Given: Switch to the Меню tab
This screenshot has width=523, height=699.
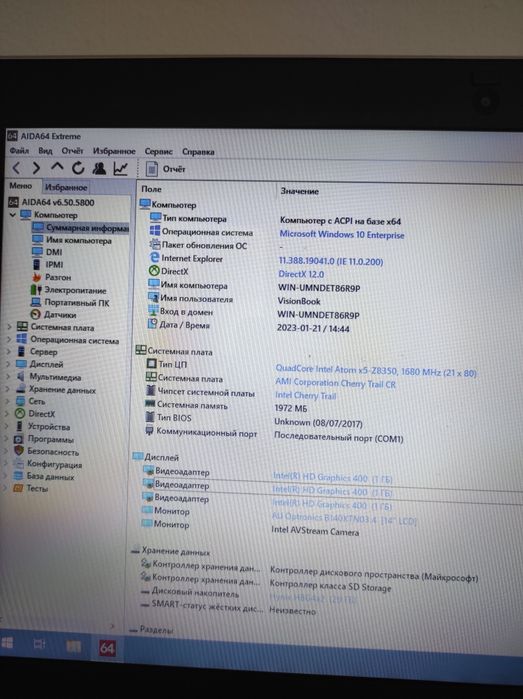Looking at the screenshot, I should (21, 186).
